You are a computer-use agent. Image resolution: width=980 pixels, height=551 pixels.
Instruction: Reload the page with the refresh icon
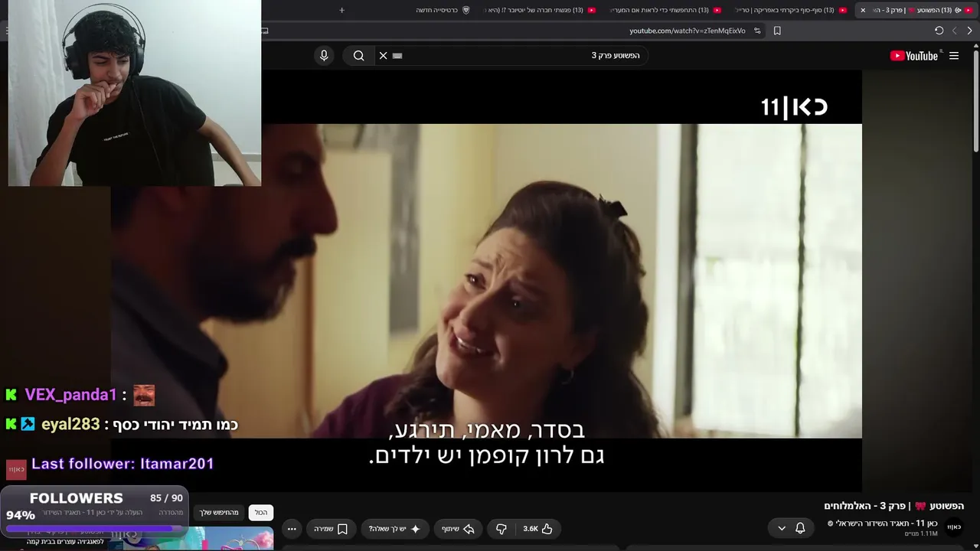pyautogui.click(x=939, y=31)
